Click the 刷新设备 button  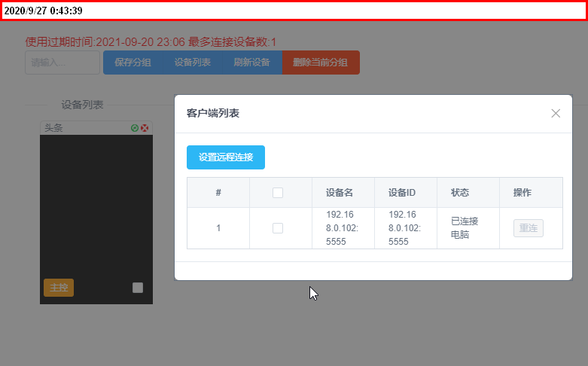252,63
